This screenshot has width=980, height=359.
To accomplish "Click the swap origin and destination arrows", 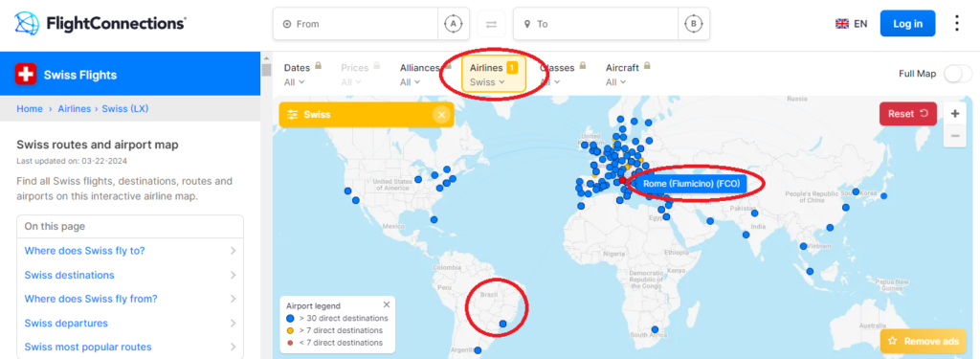I will [491, 24].
